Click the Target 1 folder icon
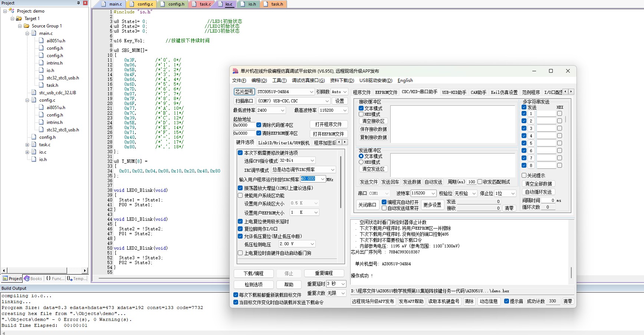644x335 pixels. pyautogui.click(x=19, y=19)
